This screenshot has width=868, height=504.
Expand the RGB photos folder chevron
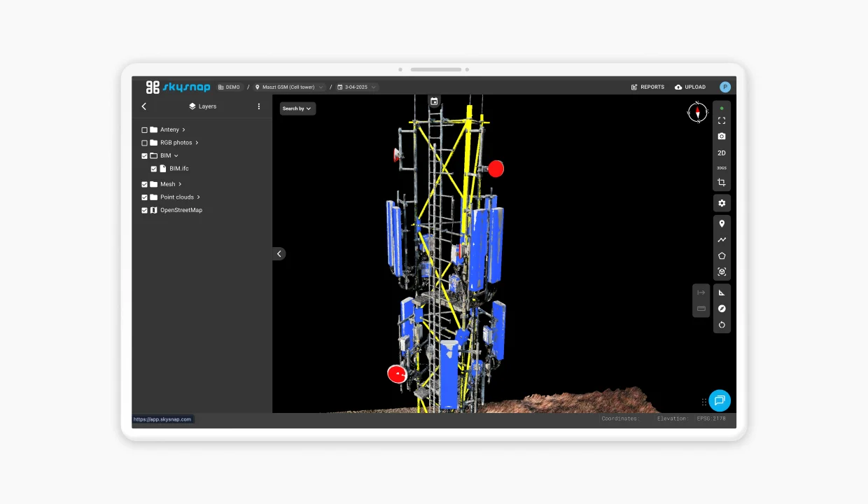point(197,143)
